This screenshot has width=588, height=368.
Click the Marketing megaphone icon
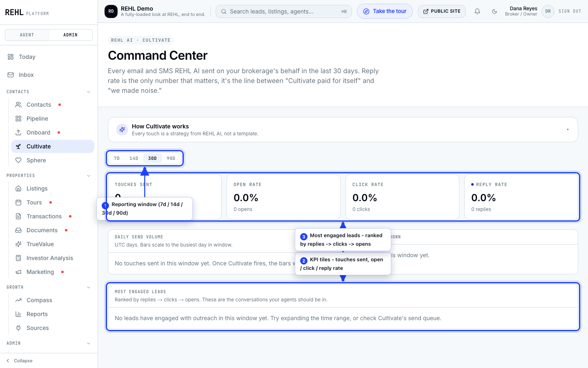pos(18,272)
